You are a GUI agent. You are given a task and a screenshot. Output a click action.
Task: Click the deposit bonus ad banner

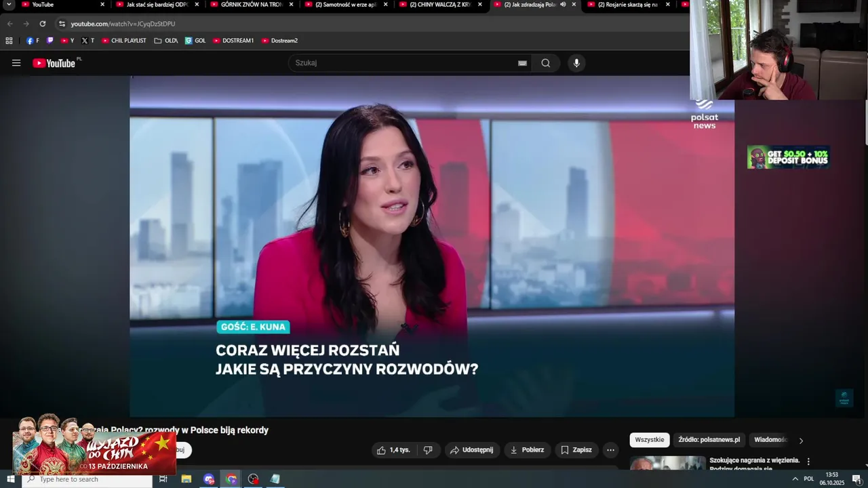point(789,157)
